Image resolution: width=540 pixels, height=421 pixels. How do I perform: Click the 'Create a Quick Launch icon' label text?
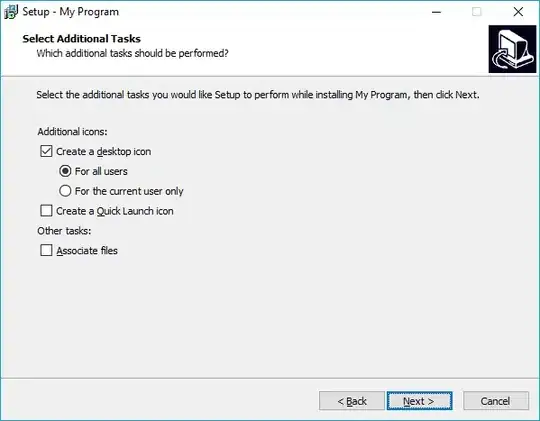(x=115, y=211)
